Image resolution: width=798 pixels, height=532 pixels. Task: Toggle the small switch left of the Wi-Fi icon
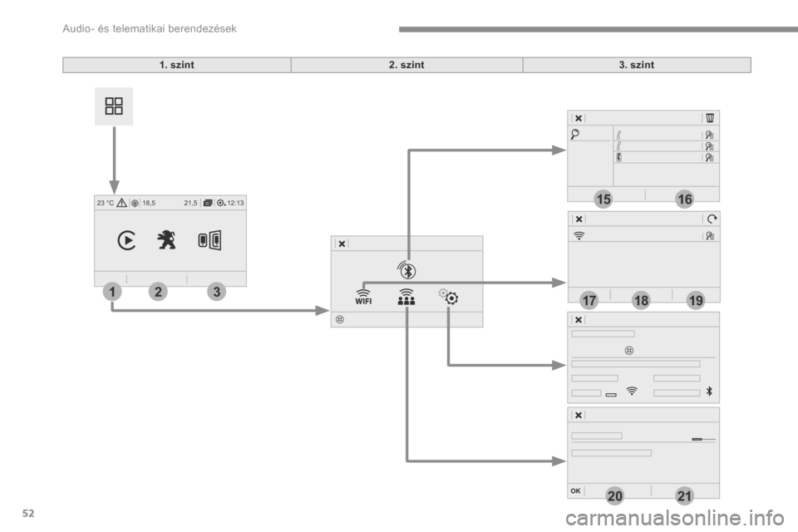pos(611,395)
